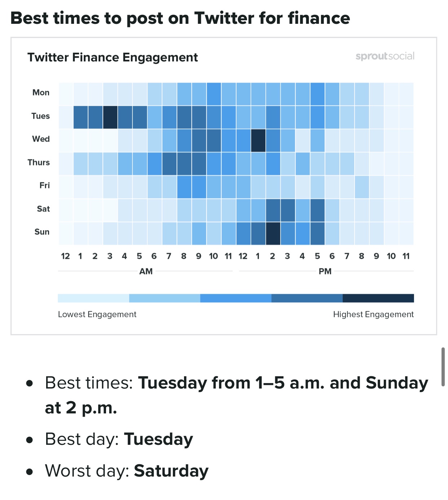Click the Saturday 5 PM heatmap cell
This screenshot has height=500, width=448.
pyautogui.click(x=317, y=210)
